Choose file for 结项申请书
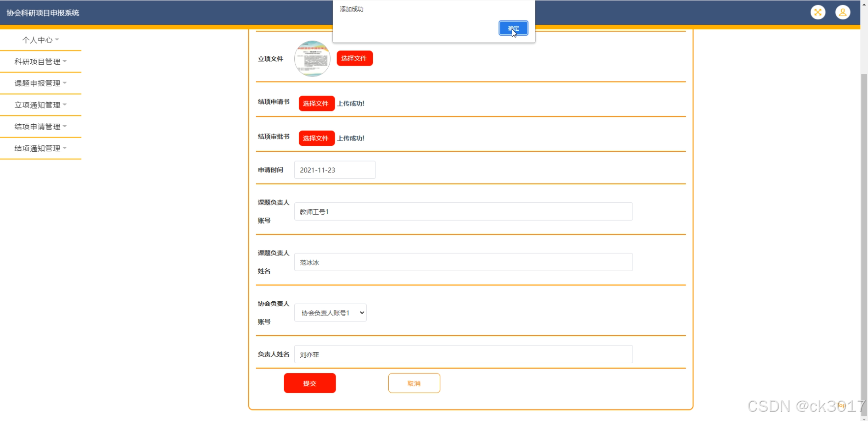 pos(316,103)
